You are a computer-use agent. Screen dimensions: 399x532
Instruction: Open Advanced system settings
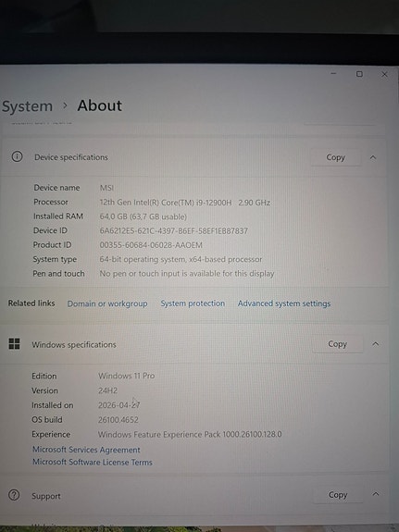pyautogui.click(x=284, y=303)
